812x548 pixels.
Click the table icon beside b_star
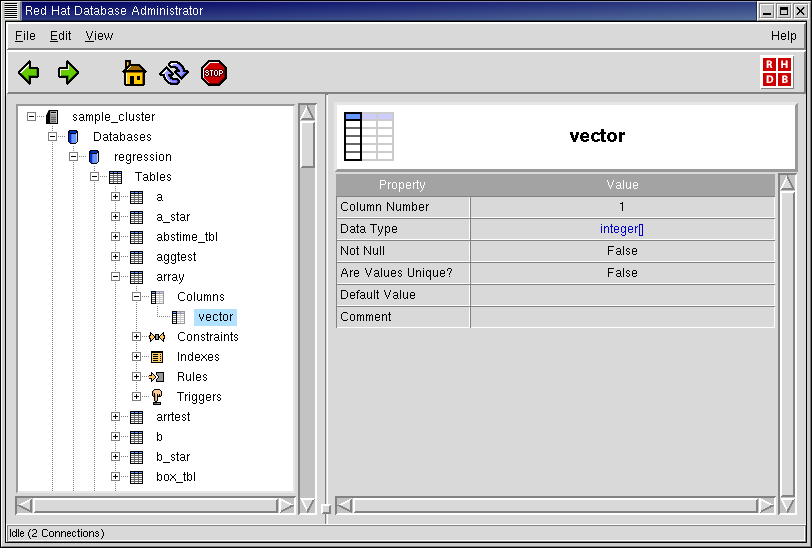coord(136,457)
